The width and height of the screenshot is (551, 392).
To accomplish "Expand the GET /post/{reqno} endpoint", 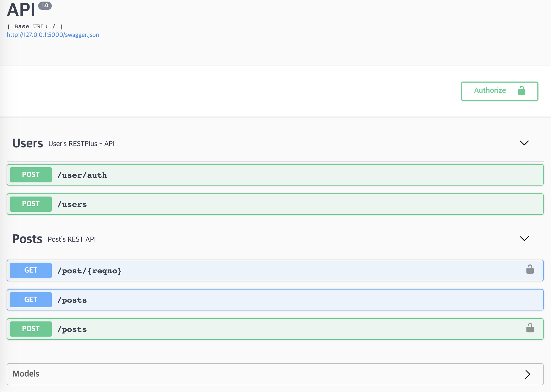I will pos(275,270).
